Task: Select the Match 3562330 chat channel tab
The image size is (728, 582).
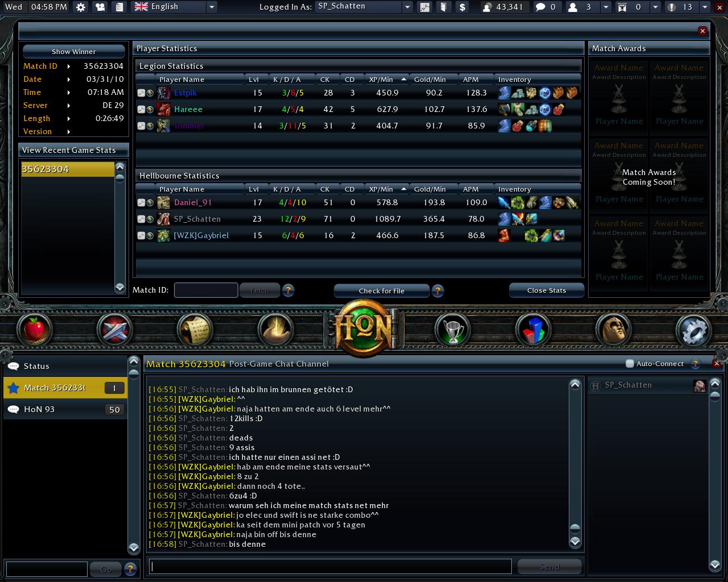Action: (65, 388)
